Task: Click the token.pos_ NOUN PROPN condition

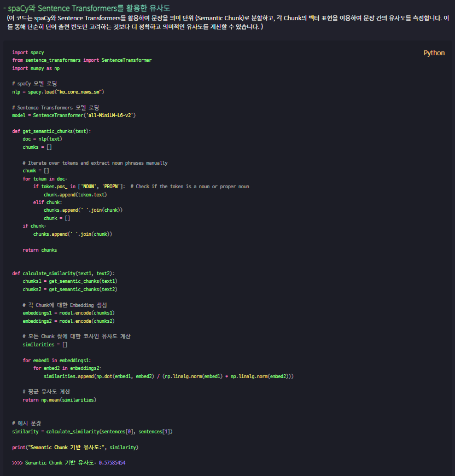Action: tap(79, 187)
